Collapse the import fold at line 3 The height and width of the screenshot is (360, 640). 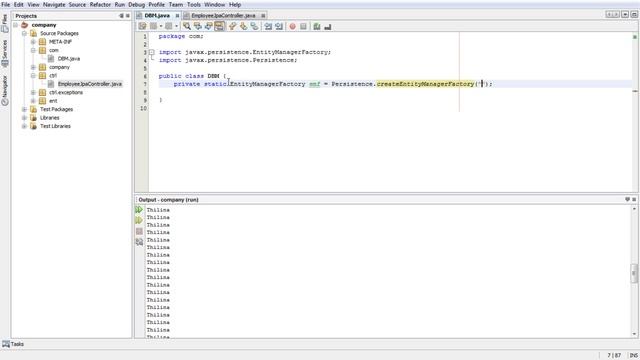[151, 52]
